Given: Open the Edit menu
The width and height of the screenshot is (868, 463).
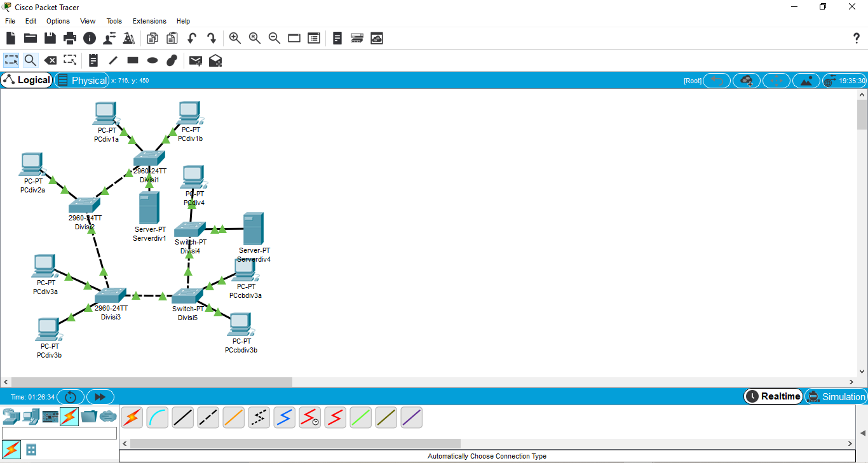Looking at the screenshot, I should 31,21.
